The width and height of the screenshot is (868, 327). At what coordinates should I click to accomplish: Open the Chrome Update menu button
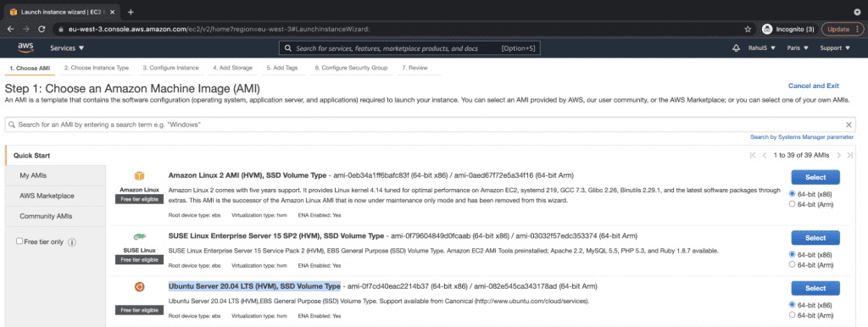842,29
